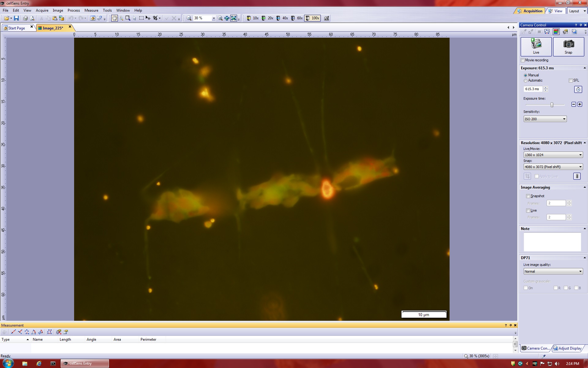Screen dimensions: 588x368
Task: Open Live image quality dropdown
Action: click(x=553, y=271)
